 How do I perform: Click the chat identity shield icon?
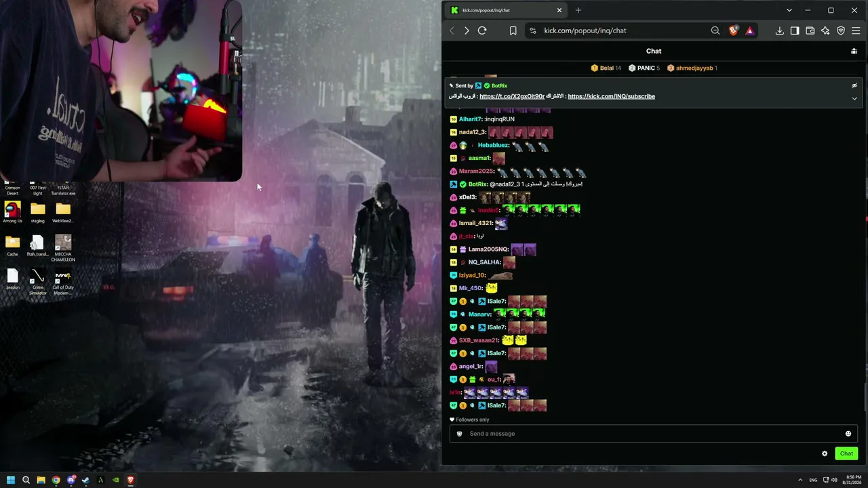459,434
